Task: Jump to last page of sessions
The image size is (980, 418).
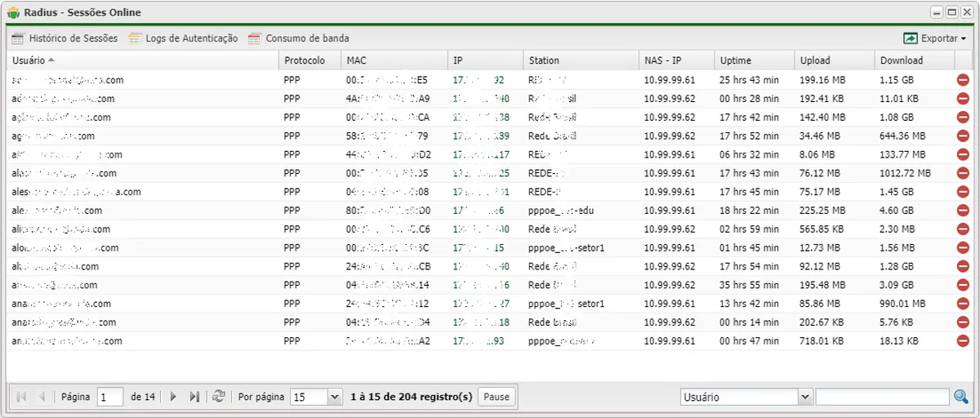Action: point(194,397)
